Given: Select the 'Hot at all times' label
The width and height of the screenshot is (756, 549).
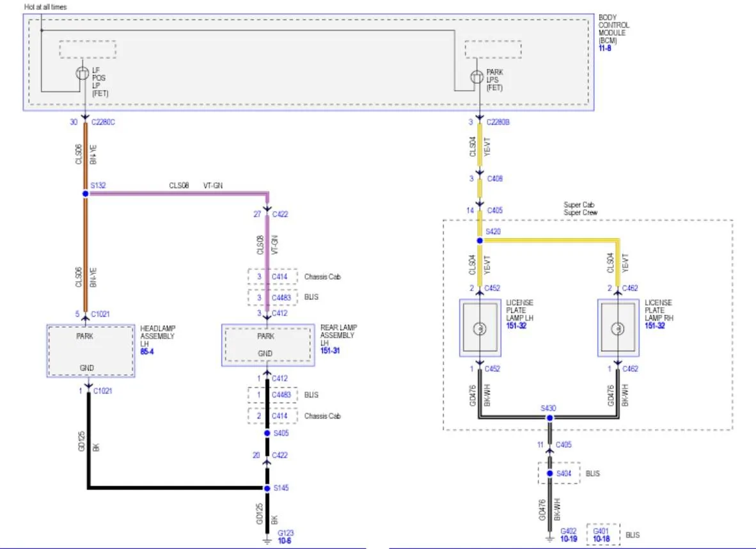Looking at the screenshot, I should [x=45, y=7].
